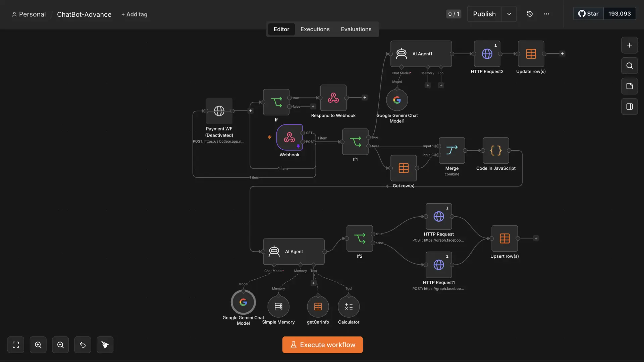Open the canvas search magnifier button
644x362 pixels.
click(x=629, y=66)
